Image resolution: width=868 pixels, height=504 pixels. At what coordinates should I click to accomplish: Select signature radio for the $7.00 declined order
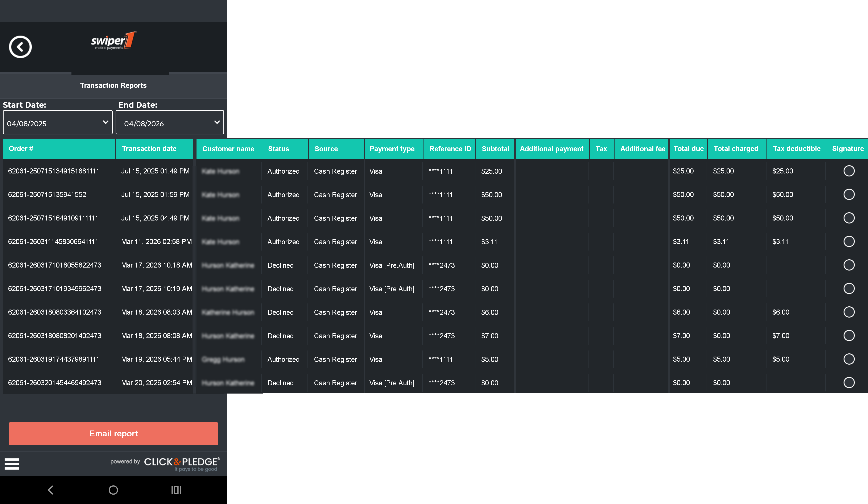tap(849, 335)
